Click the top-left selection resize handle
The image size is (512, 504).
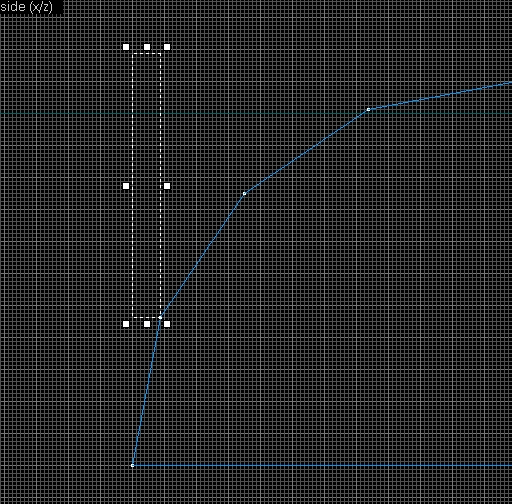126,47
